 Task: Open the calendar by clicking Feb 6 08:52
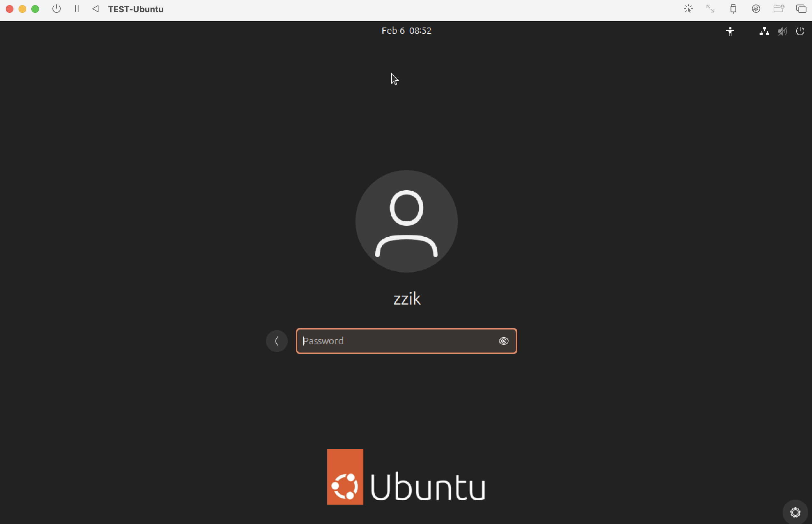(406, 31)
